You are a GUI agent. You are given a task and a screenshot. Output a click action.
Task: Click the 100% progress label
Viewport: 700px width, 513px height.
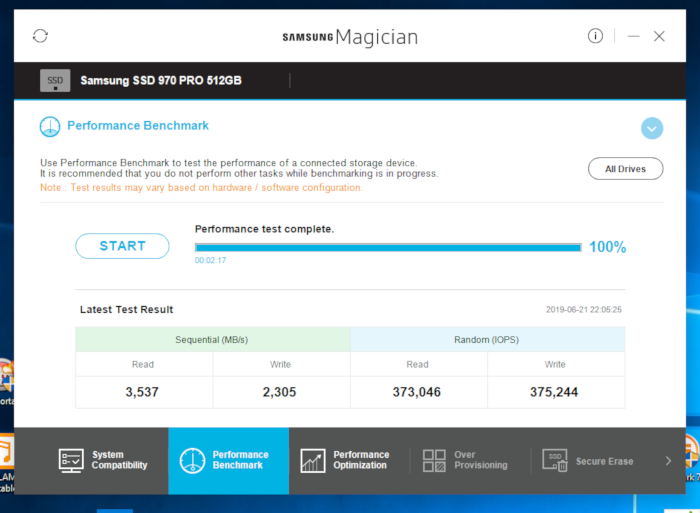click(608, 247)
